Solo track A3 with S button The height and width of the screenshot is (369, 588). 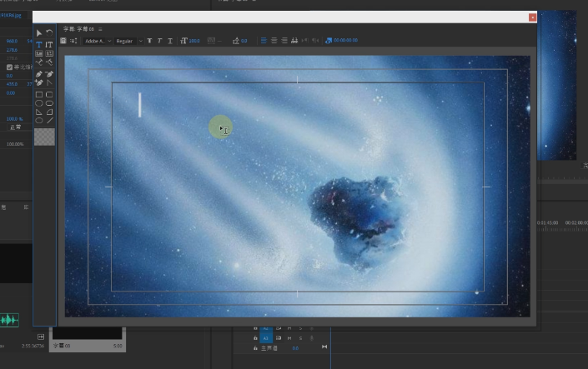click(300, 338)
